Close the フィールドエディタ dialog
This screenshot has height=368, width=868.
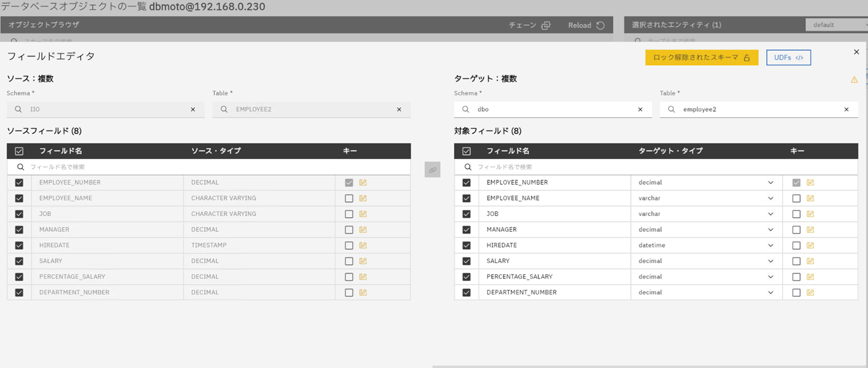click(856, 52)
